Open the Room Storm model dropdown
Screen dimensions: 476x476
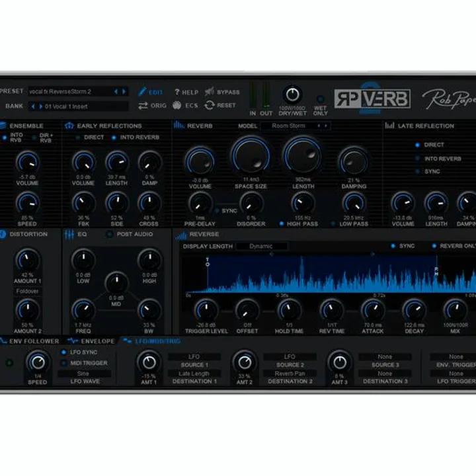click(296, 126)
